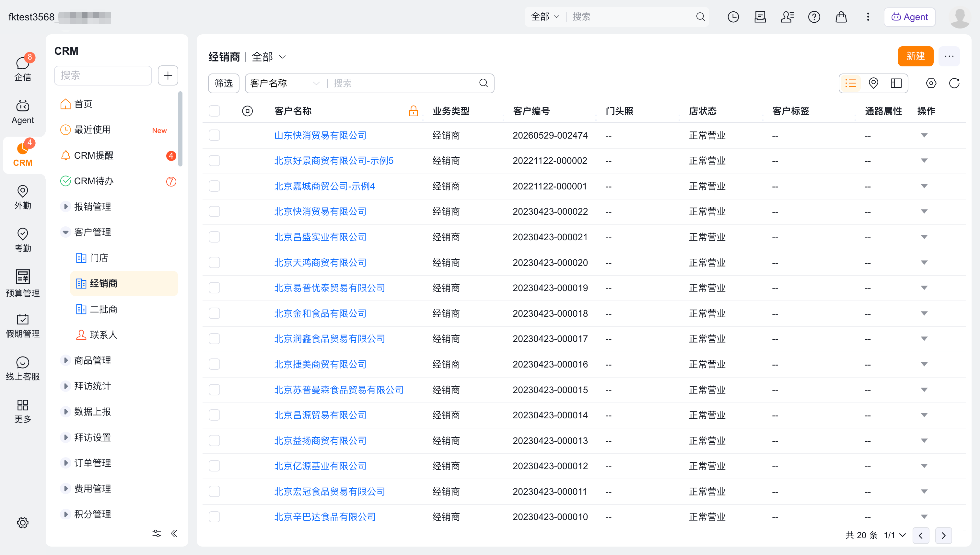Expand the 商品管理 tree node

[x=65, y=360]
